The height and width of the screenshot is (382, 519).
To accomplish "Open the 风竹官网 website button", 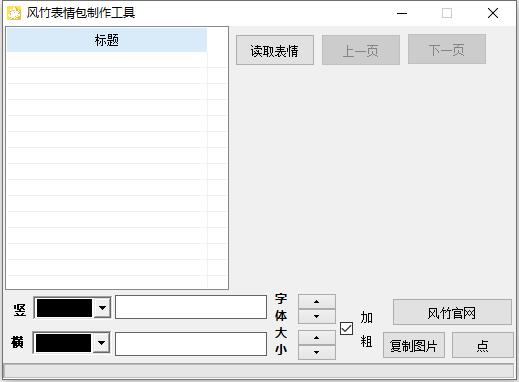I will 452,312.
